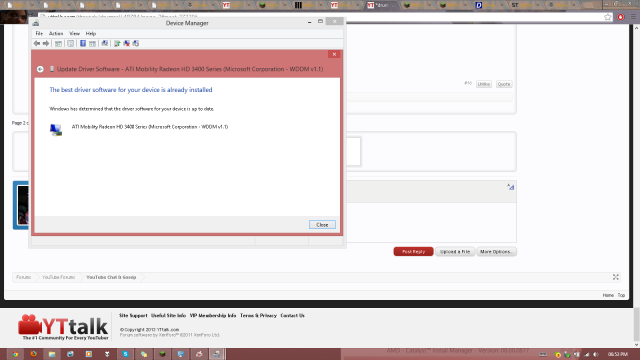
Task: Click the volume icon in the system tray
Action: click(596, 355)
